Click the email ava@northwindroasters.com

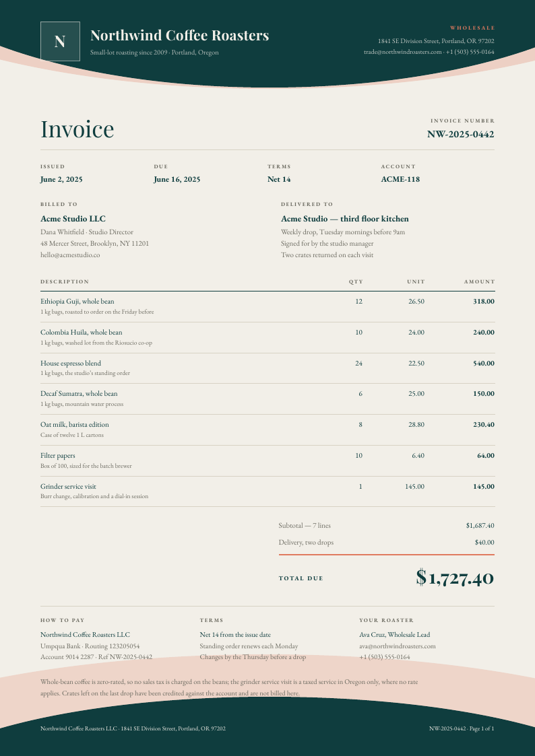(398, 646)
